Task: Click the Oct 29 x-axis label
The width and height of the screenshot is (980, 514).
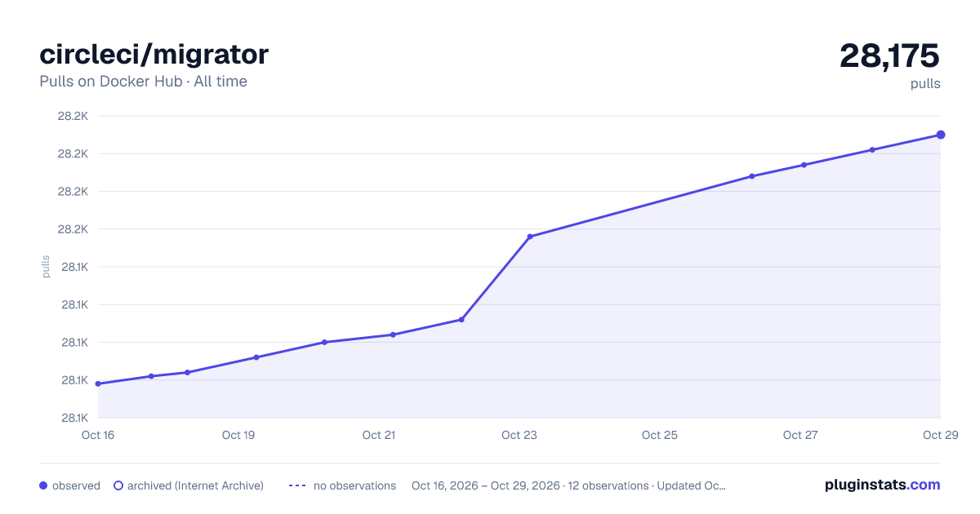Action: [x=939, y=435]
